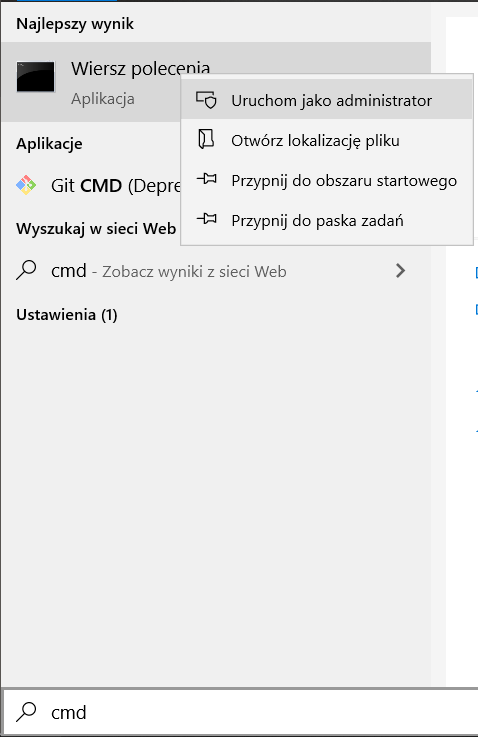The image size is (478, 737).
Task: Click the Aplikacje section heading
Action: tap(49, 143)
